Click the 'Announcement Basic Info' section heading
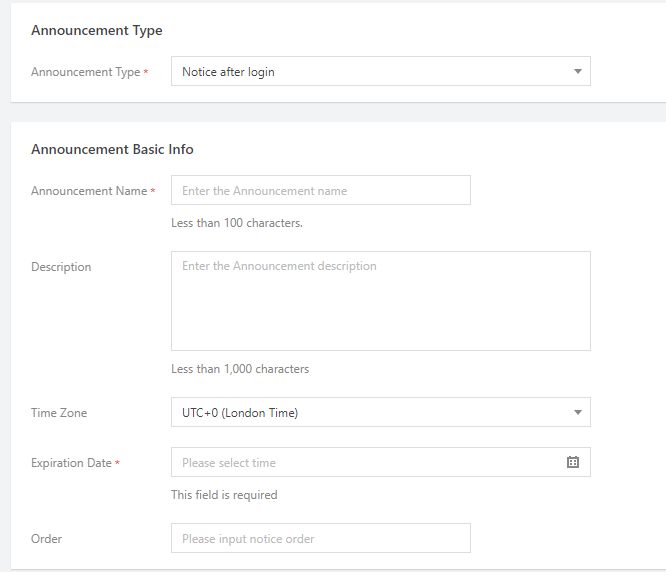666x572 pixels. 112,150
